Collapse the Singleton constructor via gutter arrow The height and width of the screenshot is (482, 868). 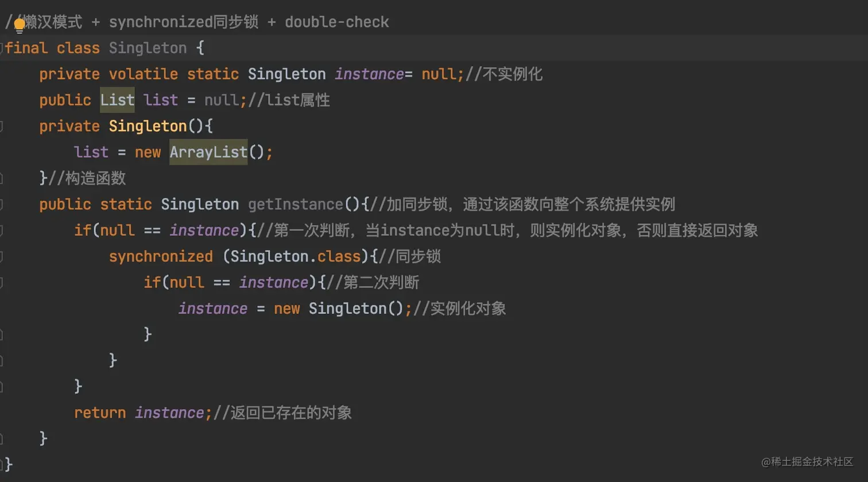[x=3, y=126]
